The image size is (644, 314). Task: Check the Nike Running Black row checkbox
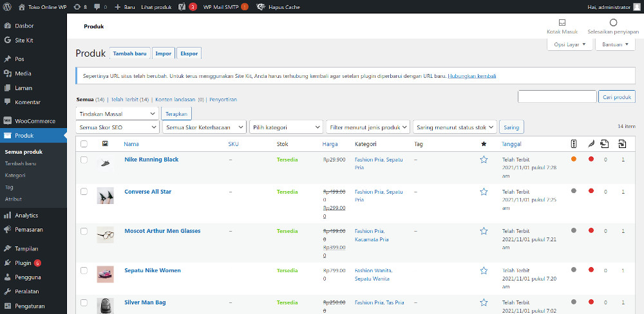[84, 160]
